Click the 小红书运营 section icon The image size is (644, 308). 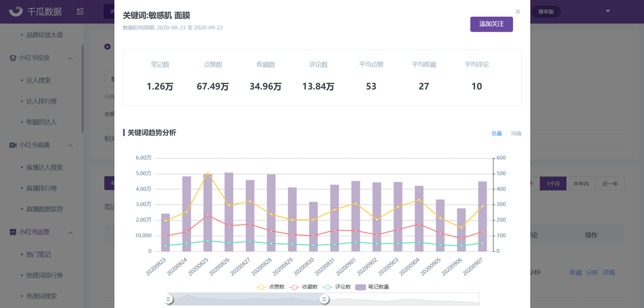[12, 232]
